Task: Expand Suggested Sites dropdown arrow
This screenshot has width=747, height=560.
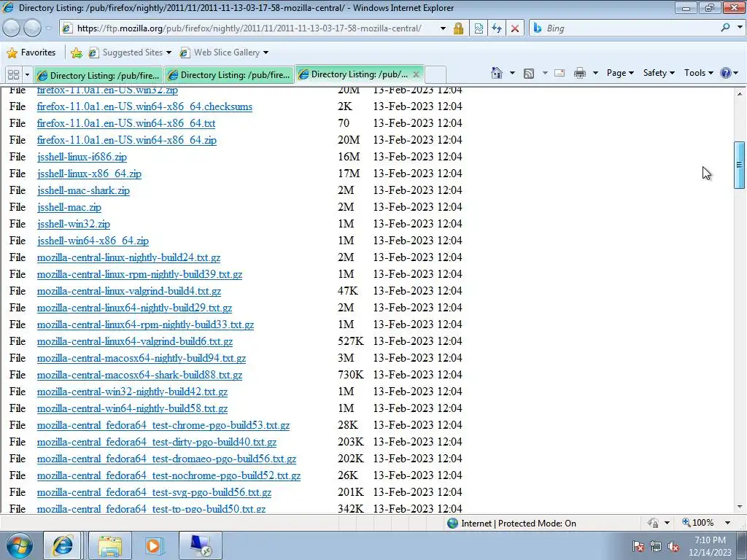Action: click(x=169, y=52)
